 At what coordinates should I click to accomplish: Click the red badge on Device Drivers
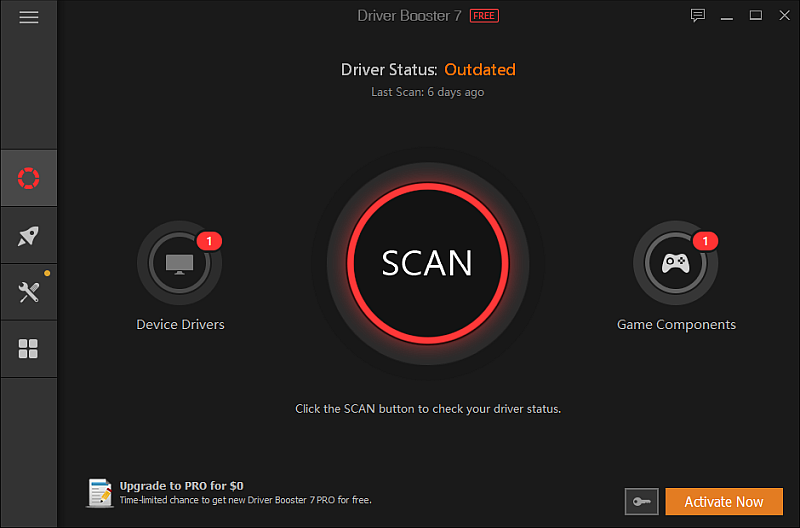pos(209,241)
